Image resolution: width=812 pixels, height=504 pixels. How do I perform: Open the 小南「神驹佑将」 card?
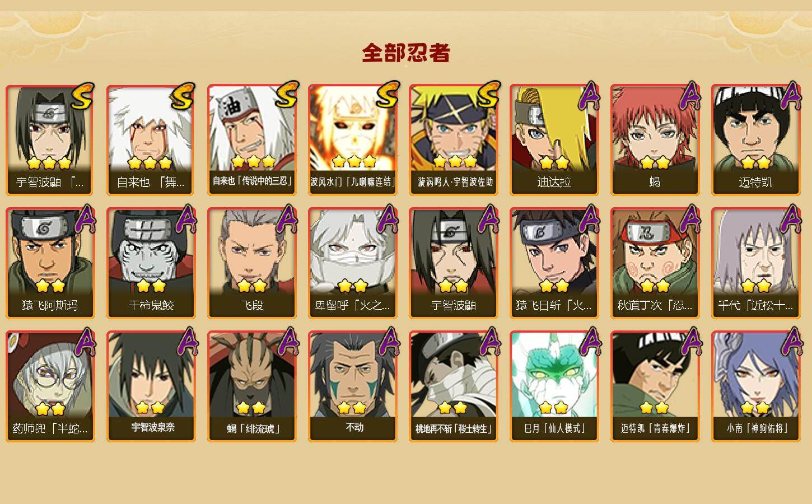click(755, 386)
